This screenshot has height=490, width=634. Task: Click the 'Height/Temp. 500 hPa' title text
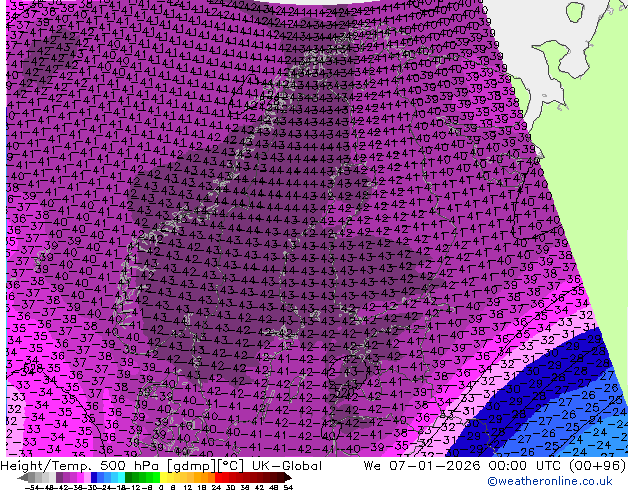80,466
